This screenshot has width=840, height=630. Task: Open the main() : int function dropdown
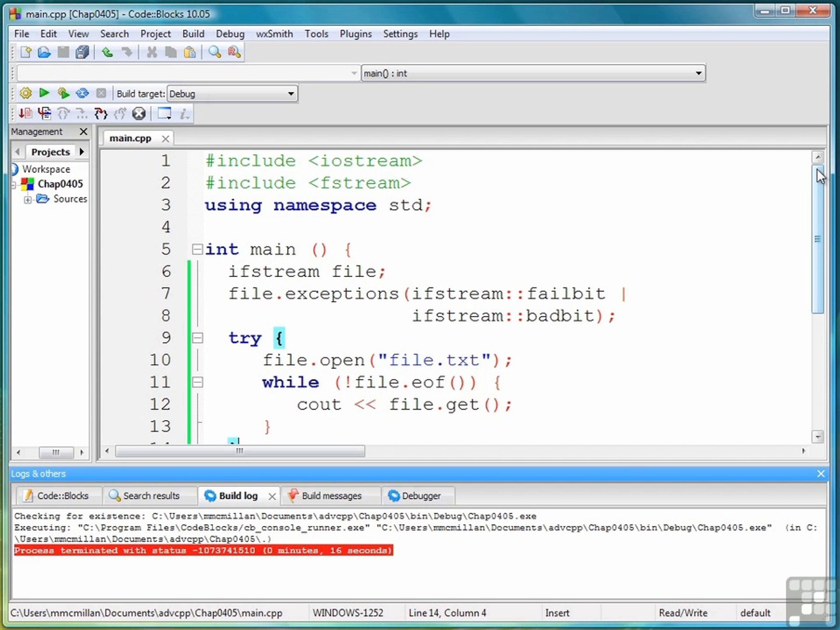[533, 73]
